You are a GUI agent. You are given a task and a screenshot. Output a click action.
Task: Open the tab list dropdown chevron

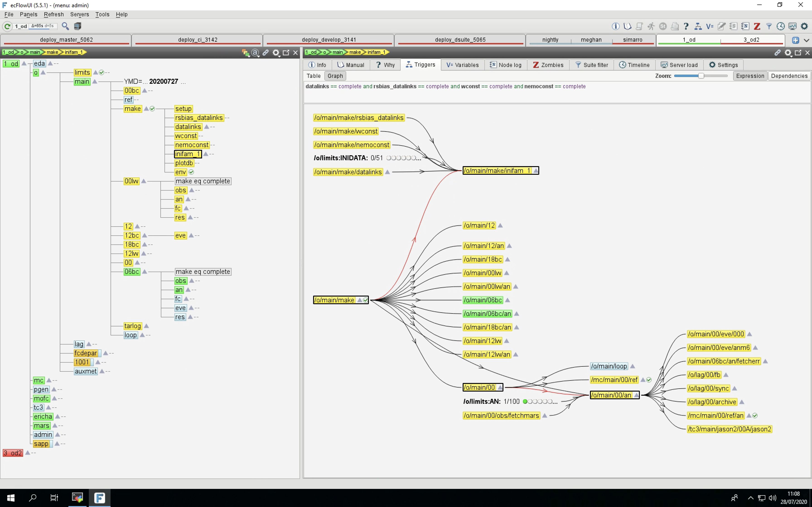coord(806,40)
